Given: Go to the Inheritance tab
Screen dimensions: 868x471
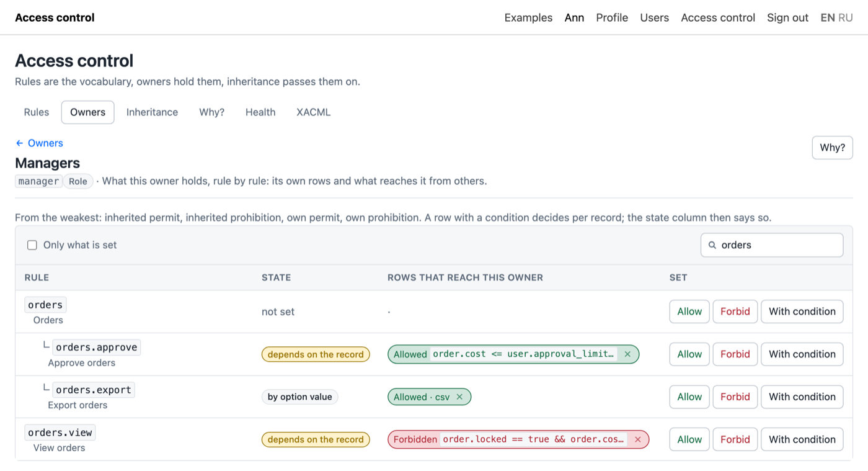Looking at the screenshot, I should click(152, 112).
